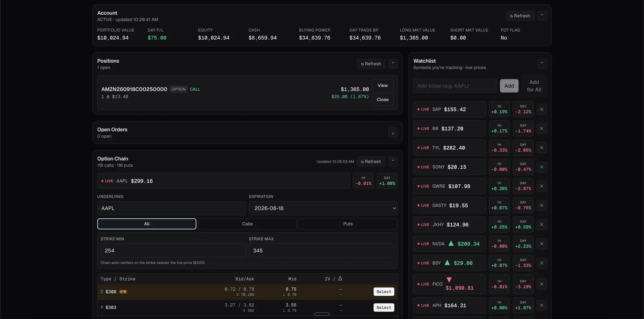
Task: Click the JKHY $124.96 watchlist row
Action: tap(449, 224)
